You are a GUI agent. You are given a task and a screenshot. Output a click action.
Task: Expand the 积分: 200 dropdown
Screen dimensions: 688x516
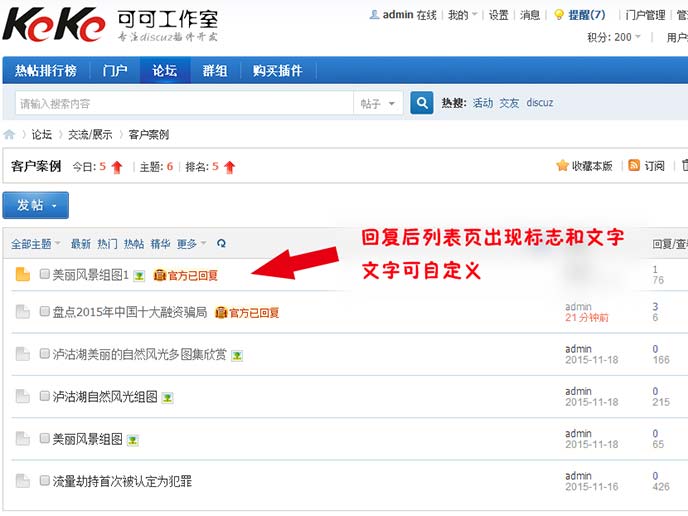(x=614, y=37)
